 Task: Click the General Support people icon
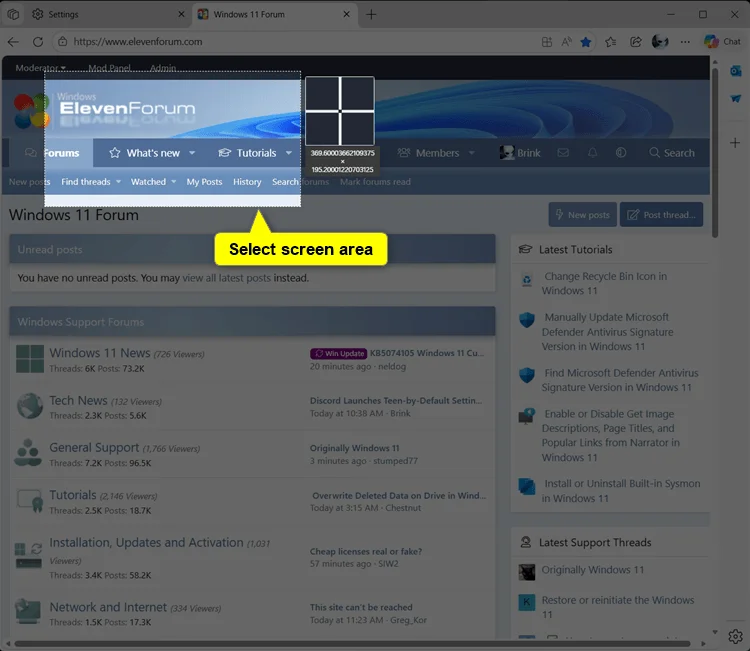[x=28, y=452]
